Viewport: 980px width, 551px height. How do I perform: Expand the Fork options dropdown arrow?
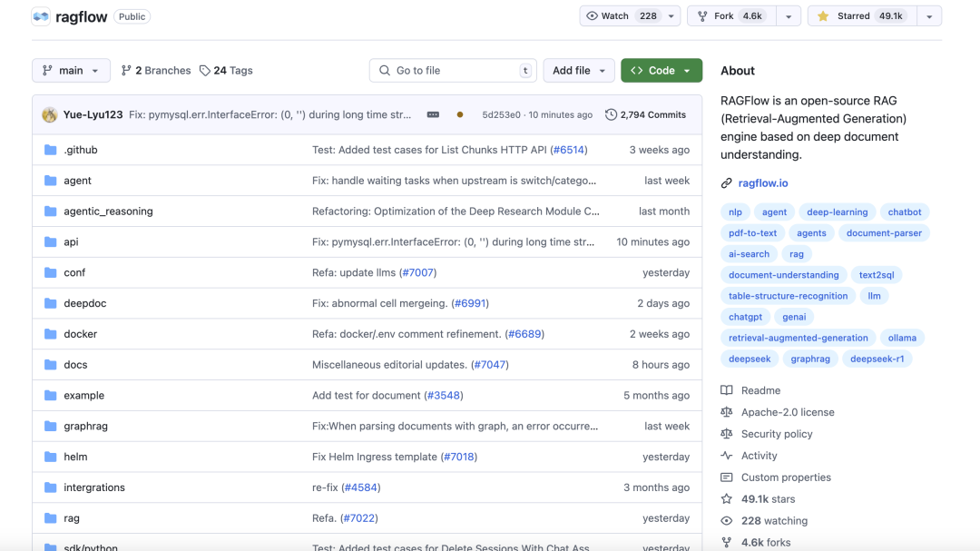pos(789,16)
